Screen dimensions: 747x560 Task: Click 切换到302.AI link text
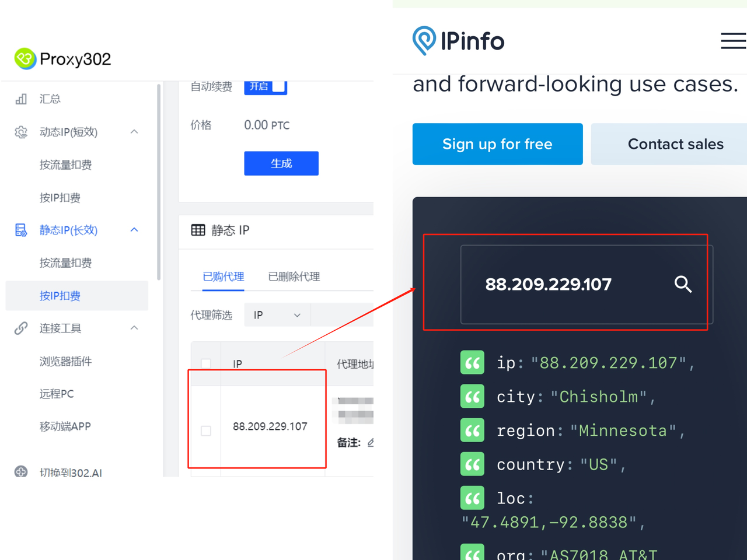pos(71,473)
